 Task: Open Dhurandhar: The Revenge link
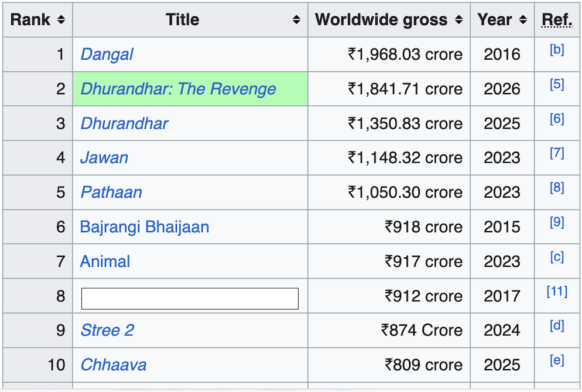(178, 89)
